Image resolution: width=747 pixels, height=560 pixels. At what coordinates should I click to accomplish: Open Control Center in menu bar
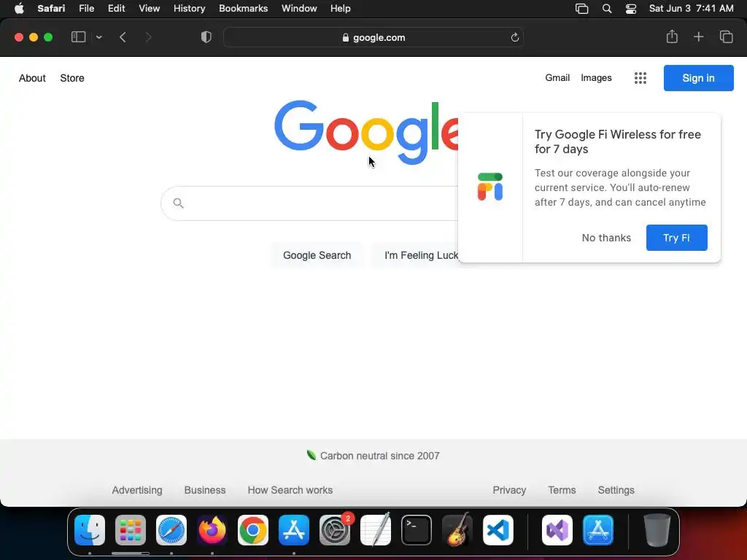tap(631, 9)
